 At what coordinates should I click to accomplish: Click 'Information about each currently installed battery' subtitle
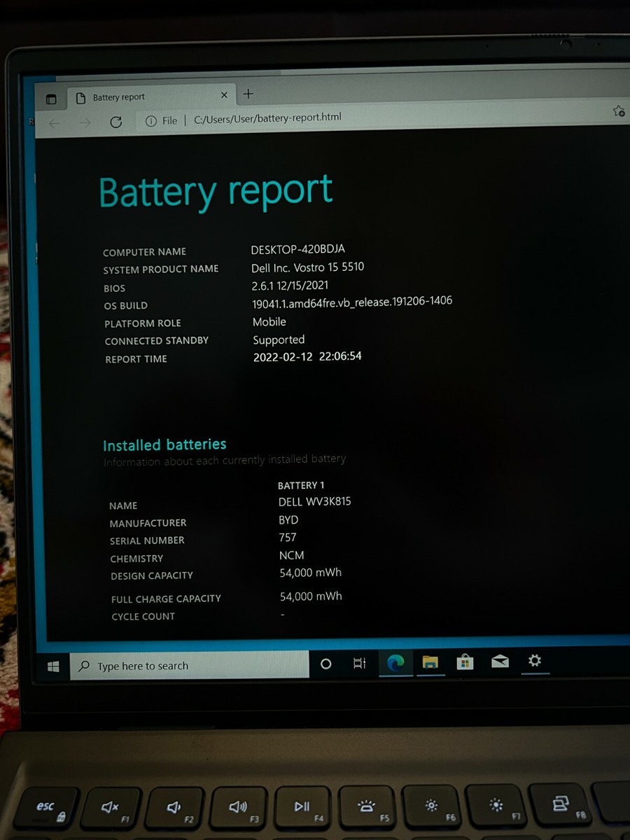pos(225,460)
